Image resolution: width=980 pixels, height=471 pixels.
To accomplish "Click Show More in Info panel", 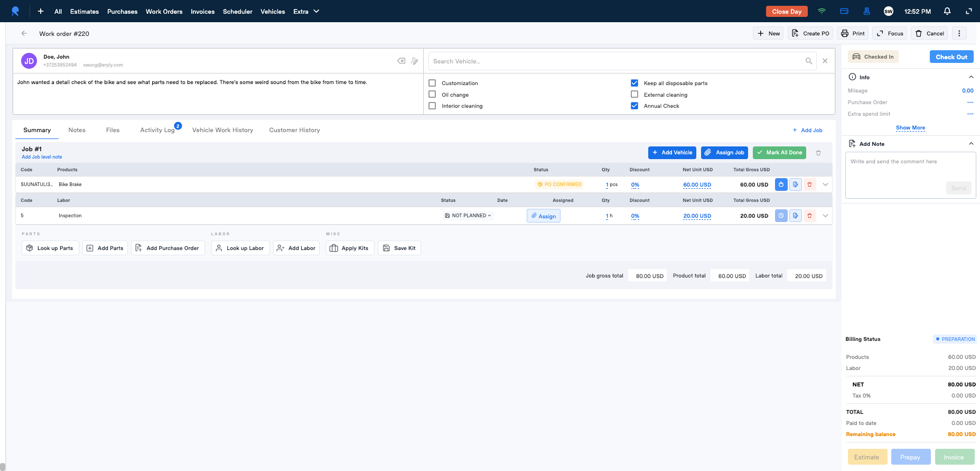I will tap(910, 128).
